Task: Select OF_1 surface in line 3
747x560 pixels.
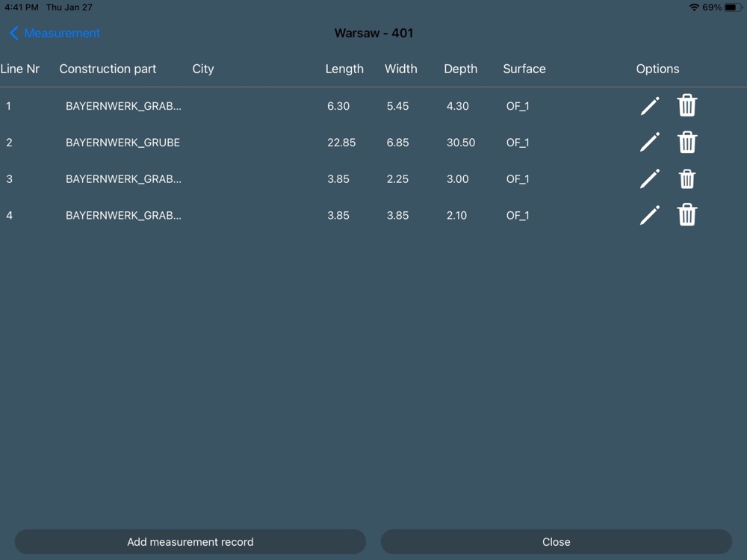Action: click(x=518, y=179)
